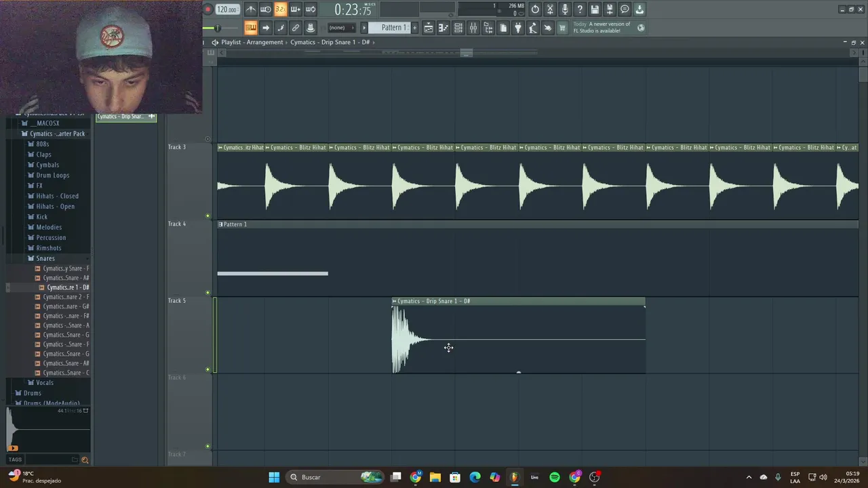This screenshot has width=868, height=488.
Task: Click the speech bubble icon in toolbar
Action: point(625,9)
